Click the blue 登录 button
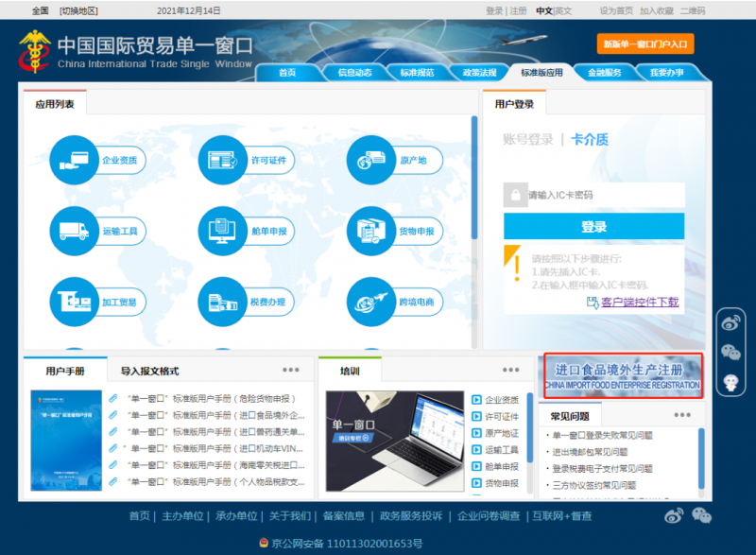Image resolution: width=756 pixels, height=555 pixels. tap(594, 226)
